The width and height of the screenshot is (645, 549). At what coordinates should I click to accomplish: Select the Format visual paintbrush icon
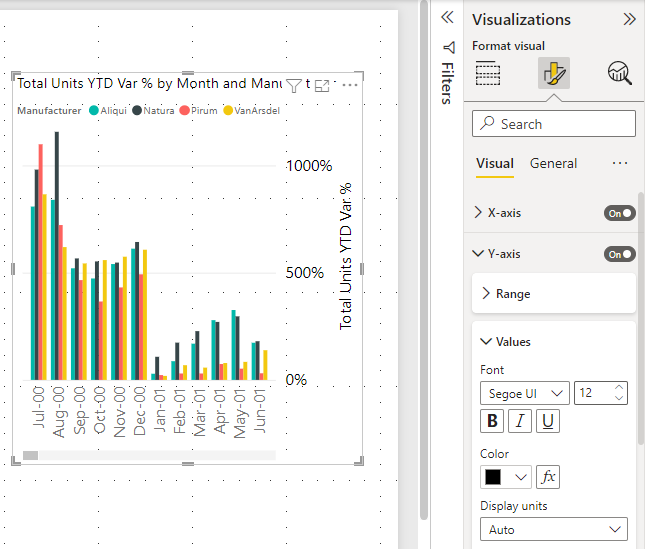(x=554, y=73)
